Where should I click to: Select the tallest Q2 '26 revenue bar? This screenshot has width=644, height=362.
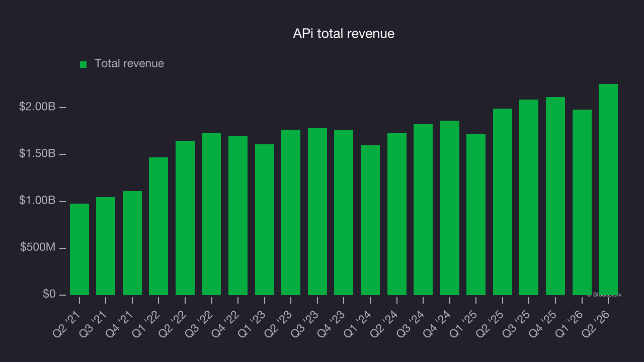tap(608, 190)
